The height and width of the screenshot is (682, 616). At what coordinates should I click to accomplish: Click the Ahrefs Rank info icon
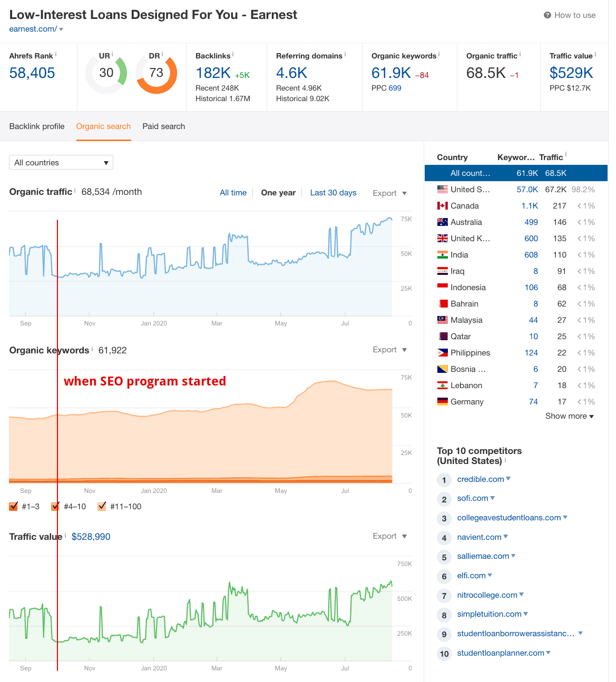pyautogui.click(x=56, y=54)
